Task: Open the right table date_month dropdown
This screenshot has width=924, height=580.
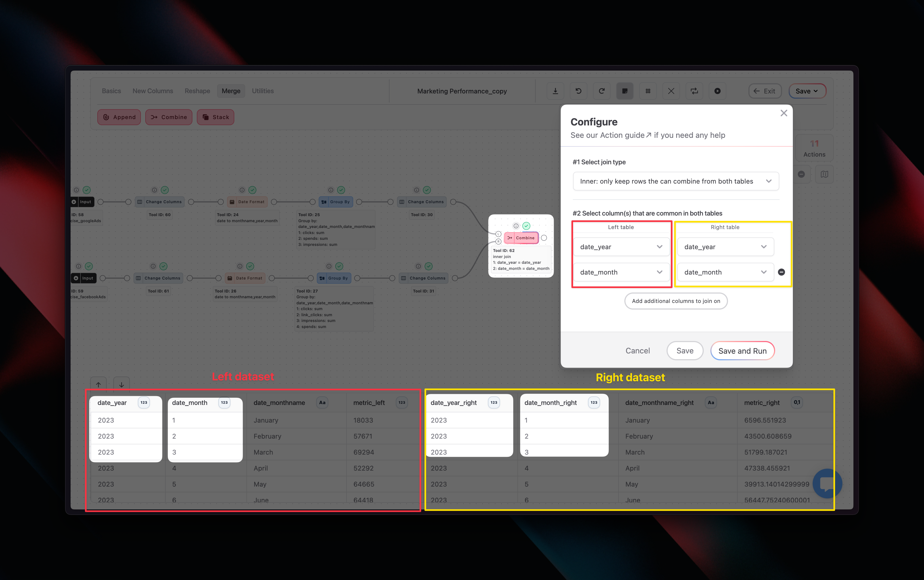Action: (x=726, y=272)
